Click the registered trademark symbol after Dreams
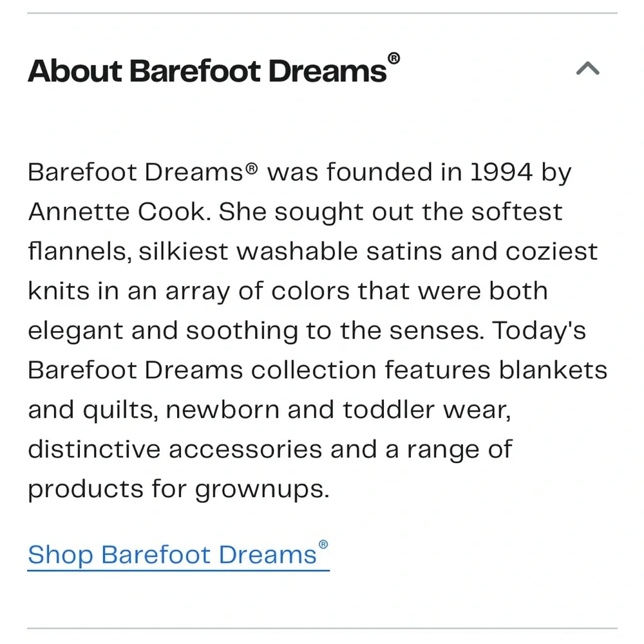Image resolution: width=644 pixels, height=644 pixels. pyautogui.click(x=394, y=59)
